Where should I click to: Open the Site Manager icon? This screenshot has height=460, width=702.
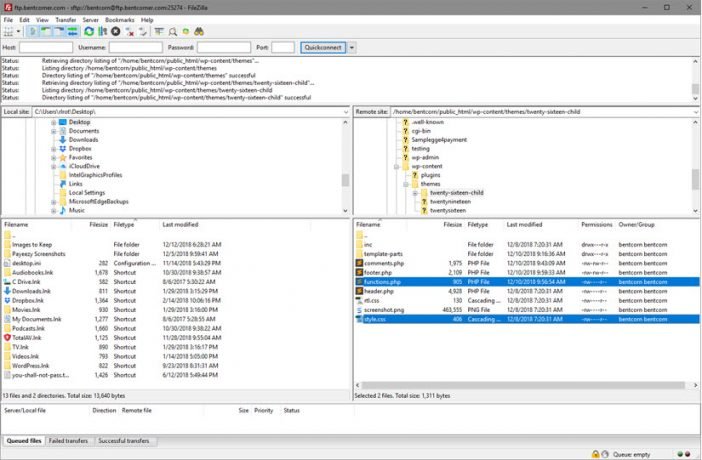tap(8, 31)
